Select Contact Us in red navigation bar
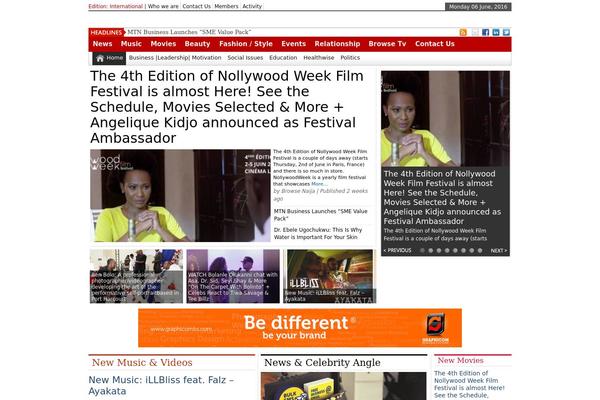Image resolution: width=600 pixels, height=400 pixels. click(x=435, y=44)
